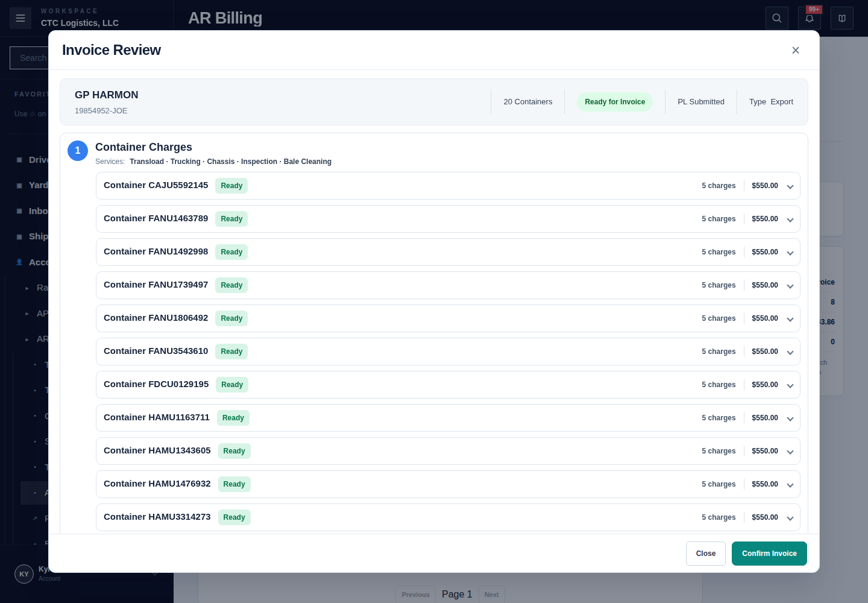Click the Ready badge for container HAMU1163711
The width and height of the screenshot is (868, 603).
point(233,418)
